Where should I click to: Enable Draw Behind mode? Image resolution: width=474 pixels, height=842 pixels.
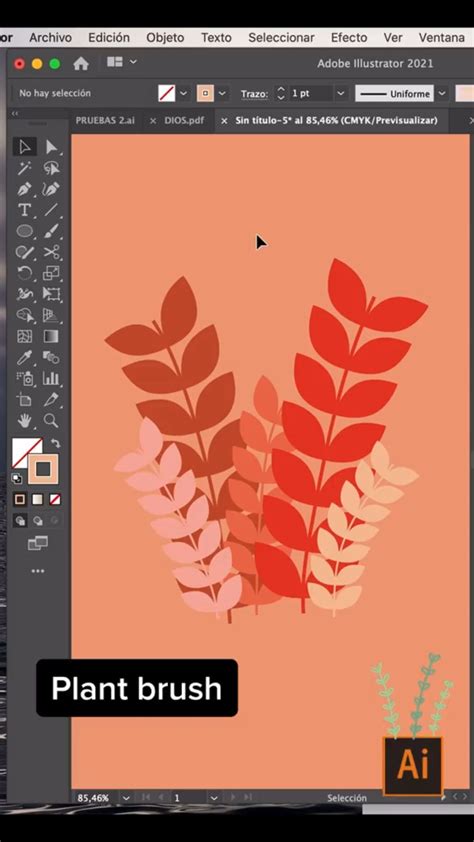(x=38, y=520)
